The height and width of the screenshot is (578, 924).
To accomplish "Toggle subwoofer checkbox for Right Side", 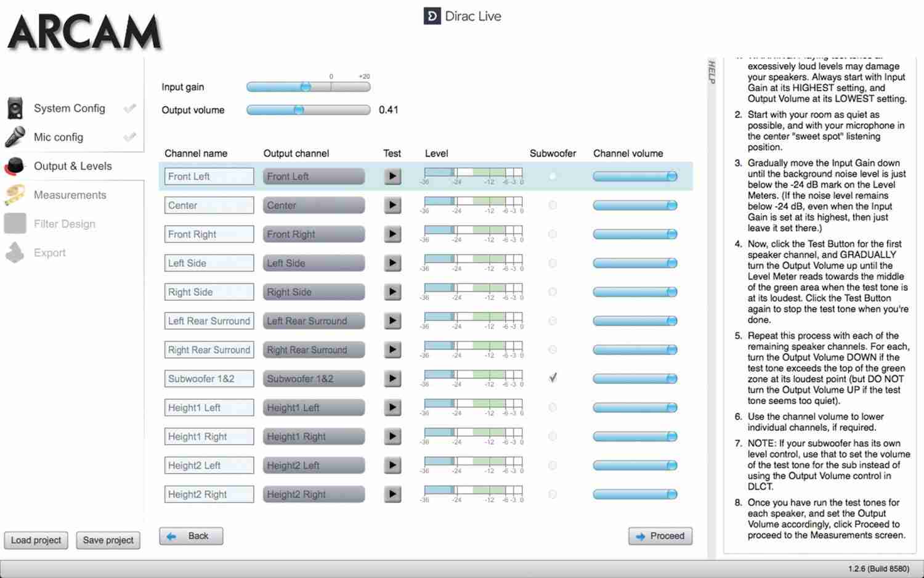I will pos(553,292).
